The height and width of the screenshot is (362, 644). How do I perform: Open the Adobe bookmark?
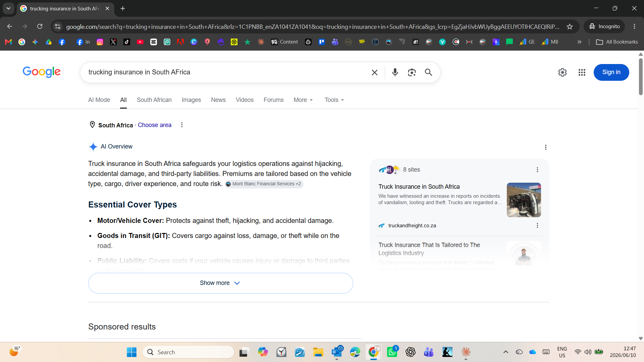(180, 42)
